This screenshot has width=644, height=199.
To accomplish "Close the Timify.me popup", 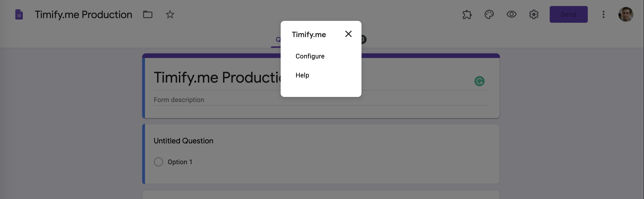I will coord(348,34).
